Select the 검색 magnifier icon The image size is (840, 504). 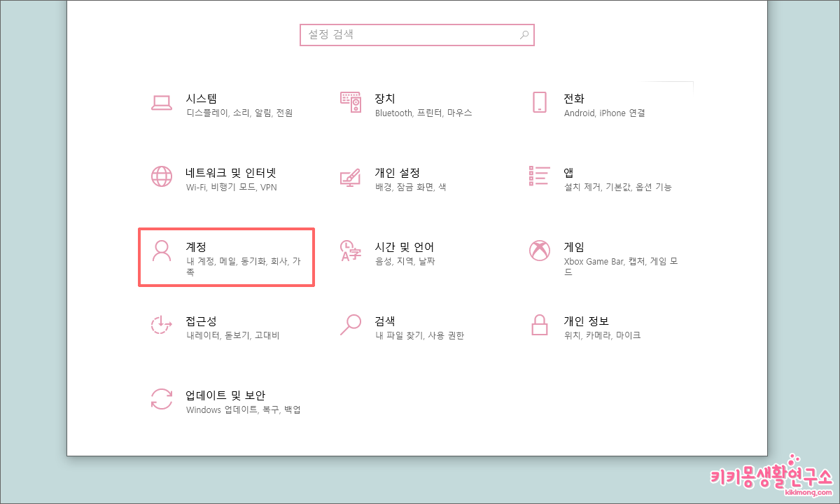pyautogui.click(x=350, y=325)
